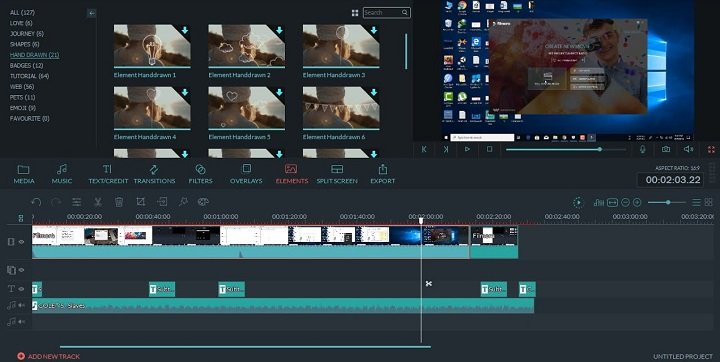The image size is (720, 362).
Task: Download Element Handdrawn 5 via its arrow
Action: click(x=279, y=92)
